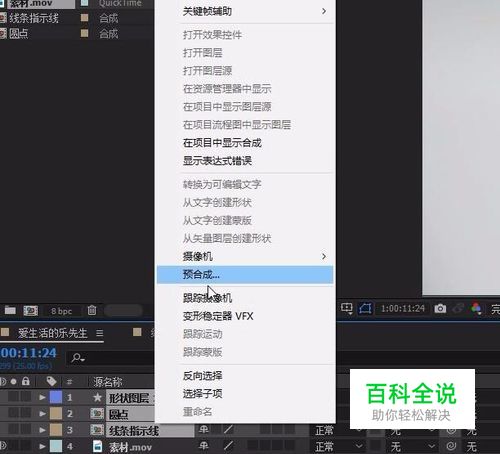Open the 爱生活的乐先生 panel menu icon

pyautogui.click(x=99, y=333)
